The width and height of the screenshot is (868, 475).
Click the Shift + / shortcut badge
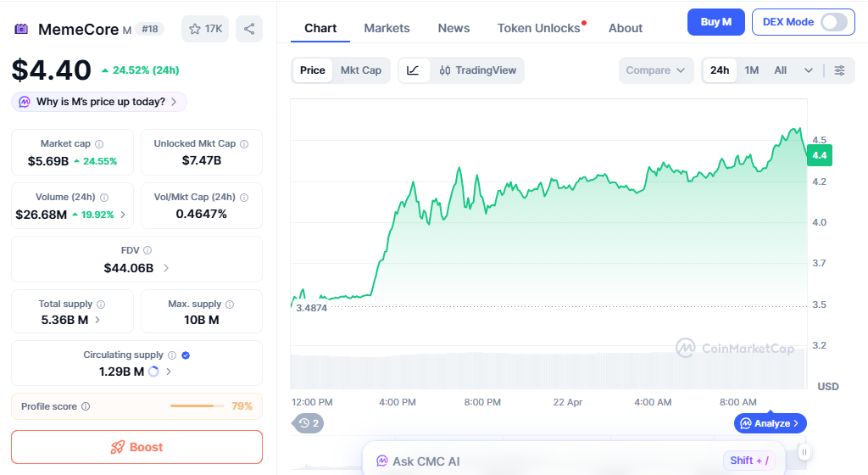[x=749, y=461]
